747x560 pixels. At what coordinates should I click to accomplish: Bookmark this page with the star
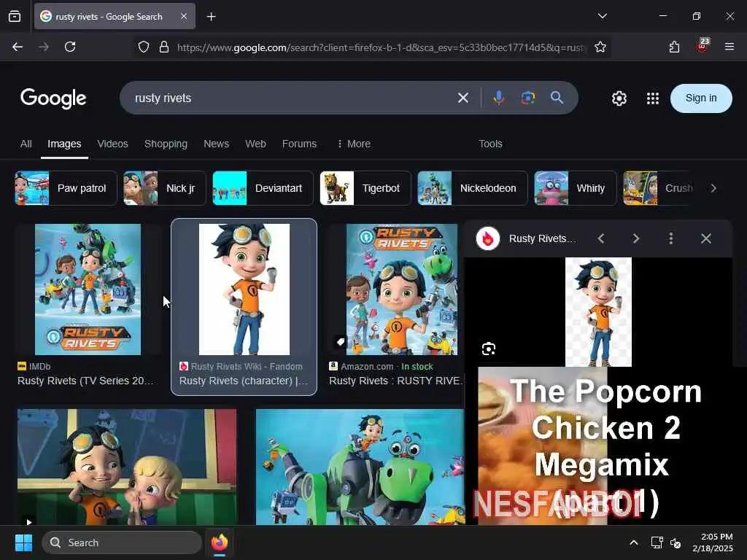click(x=600, y=47)
